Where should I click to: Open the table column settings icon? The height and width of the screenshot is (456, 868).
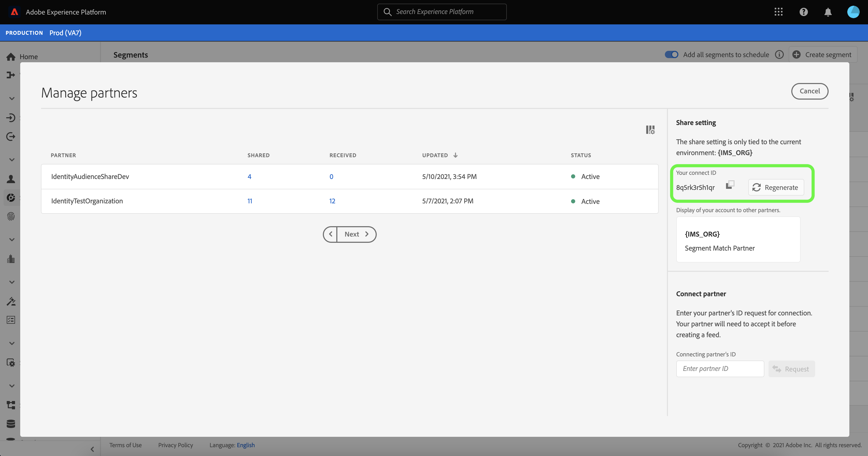650,130
